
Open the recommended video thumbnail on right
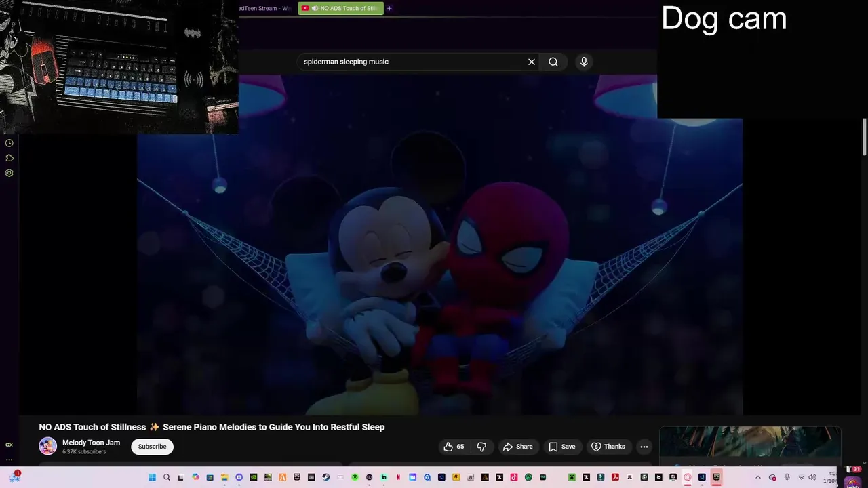(750, 443)
